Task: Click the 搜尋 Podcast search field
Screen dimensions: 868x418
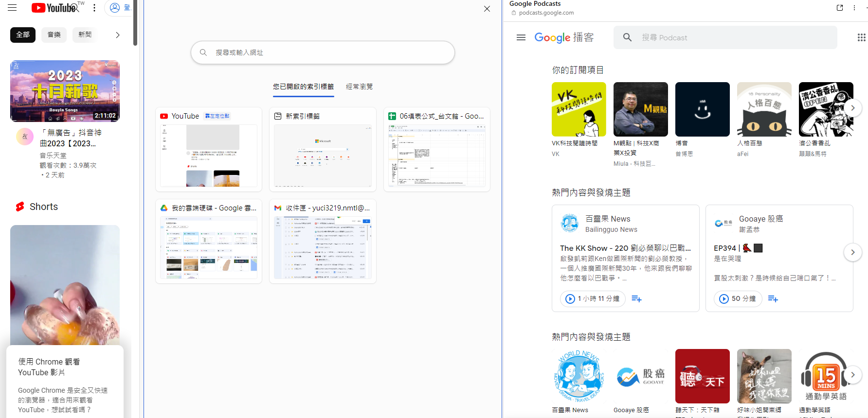Action: [x=725, y=37]
